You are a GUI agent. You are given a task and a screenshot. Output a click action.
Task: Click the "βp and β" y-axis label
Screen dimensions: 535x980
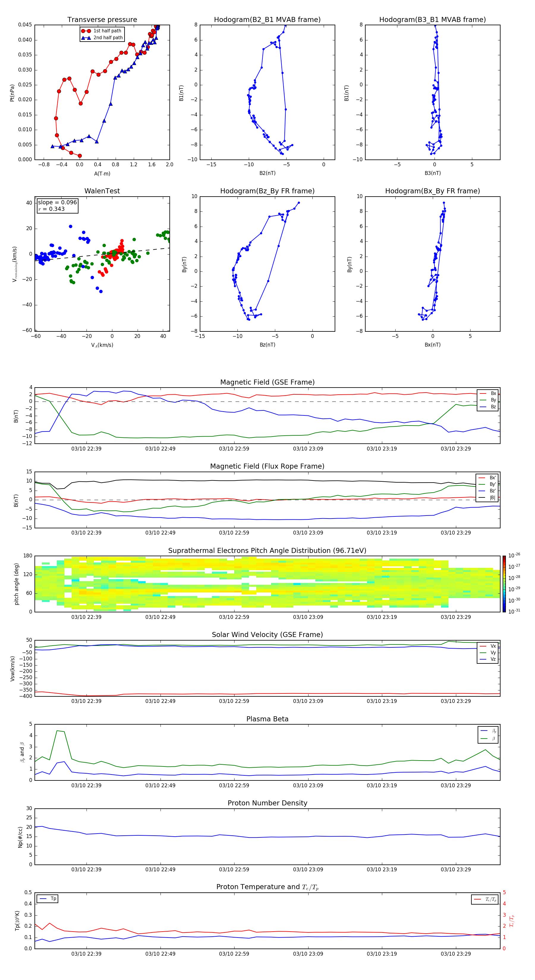click(x=22, y=752)
